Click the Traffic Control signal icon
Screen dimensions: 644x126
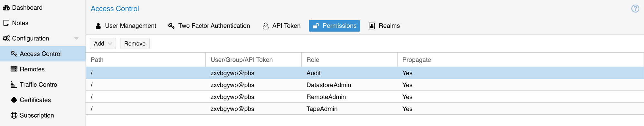point(14,85)
